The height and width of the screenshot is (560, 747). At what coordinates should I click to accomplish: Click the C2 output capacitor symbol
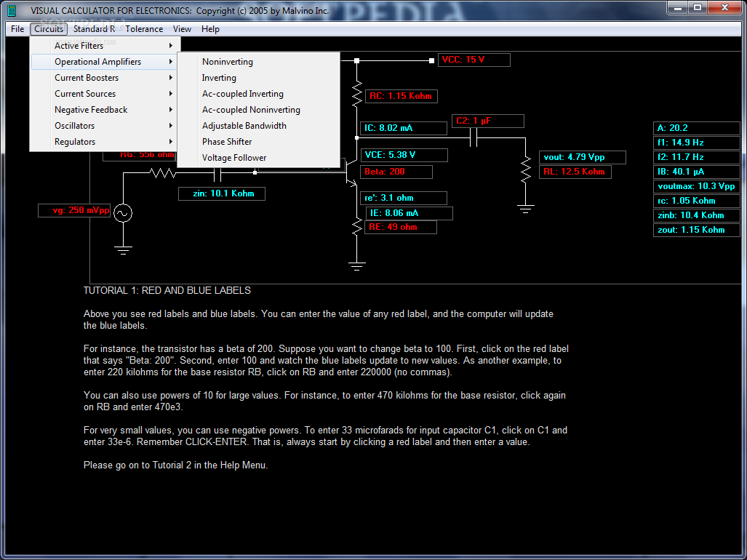click(x=473, y=138)
